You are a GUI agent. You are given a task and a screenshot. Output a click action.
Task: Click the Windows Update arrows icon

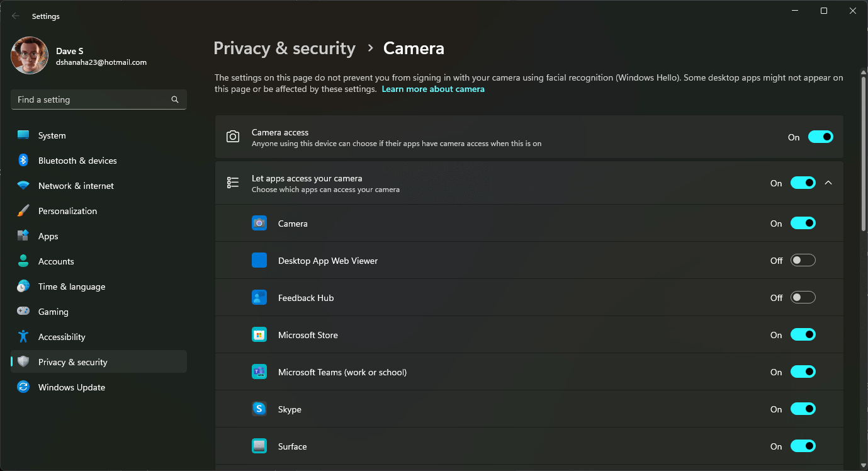point(23,387)
